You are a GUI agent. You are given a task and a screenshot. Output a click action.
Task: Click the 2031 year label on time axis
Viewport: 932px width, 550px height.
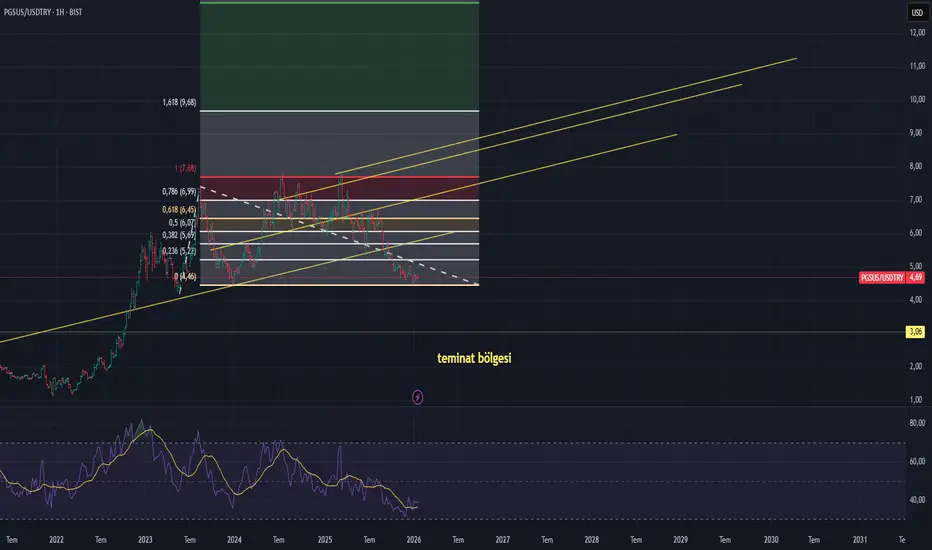pos(859,540)
